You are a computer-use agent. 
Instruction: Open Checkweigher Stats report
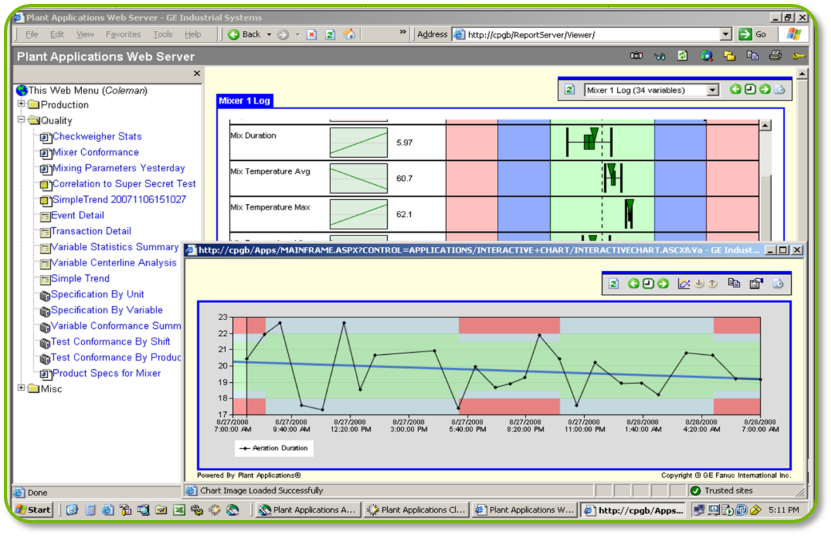[97, 136]
